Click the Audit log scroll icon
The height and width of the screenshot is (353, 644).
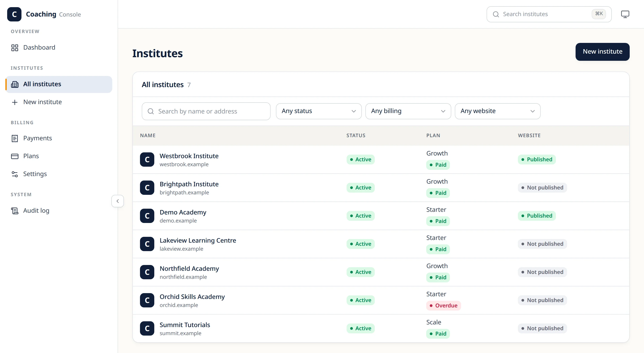pos(15,211)
